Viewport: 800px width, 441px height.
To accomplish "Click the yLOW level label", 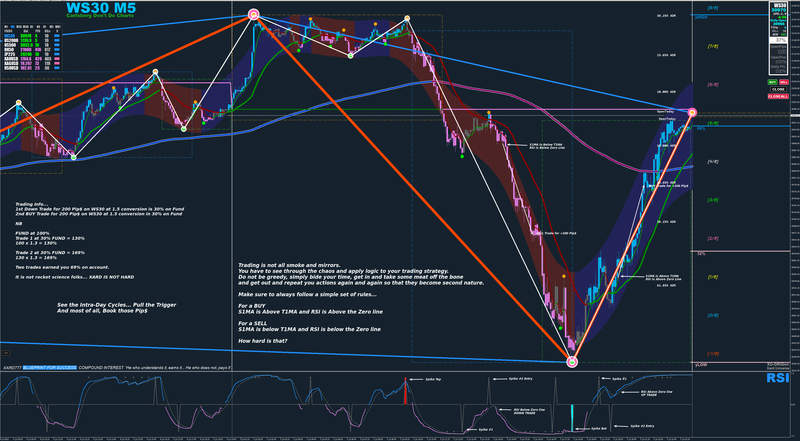I will (701, 365).
